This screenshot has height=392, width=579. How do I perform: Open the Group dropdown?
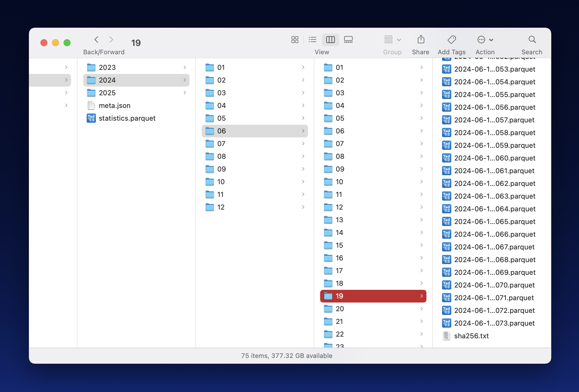point(392,40)
